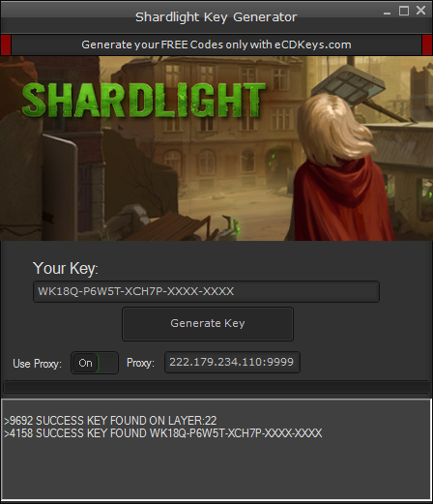The image size is (433, 504).
Task: Click the Use Proxy label
Action: [x=37, y=364]
